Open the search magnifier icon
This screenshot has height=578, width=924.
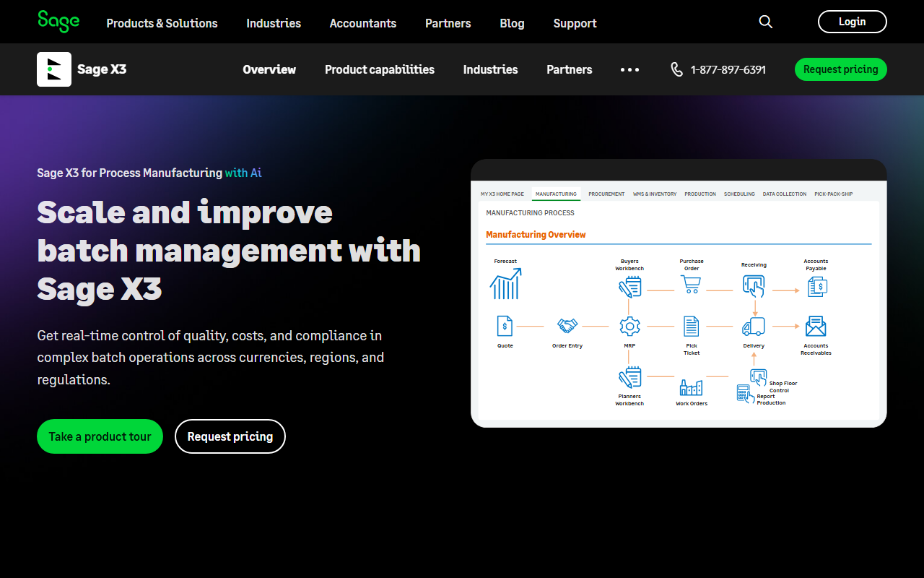pyautogui.click(x=766, y=22)
